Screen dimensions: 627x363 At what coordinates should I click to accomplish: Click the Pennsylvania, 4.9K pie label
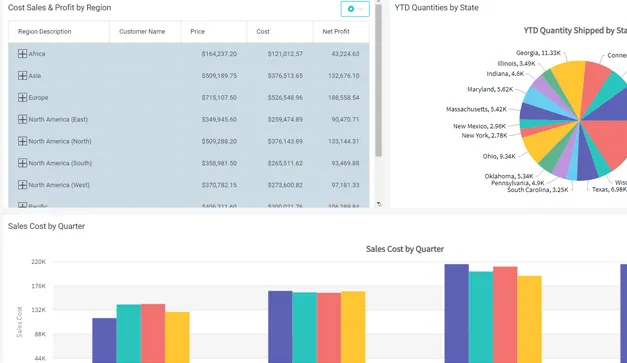tap(517, 183)
